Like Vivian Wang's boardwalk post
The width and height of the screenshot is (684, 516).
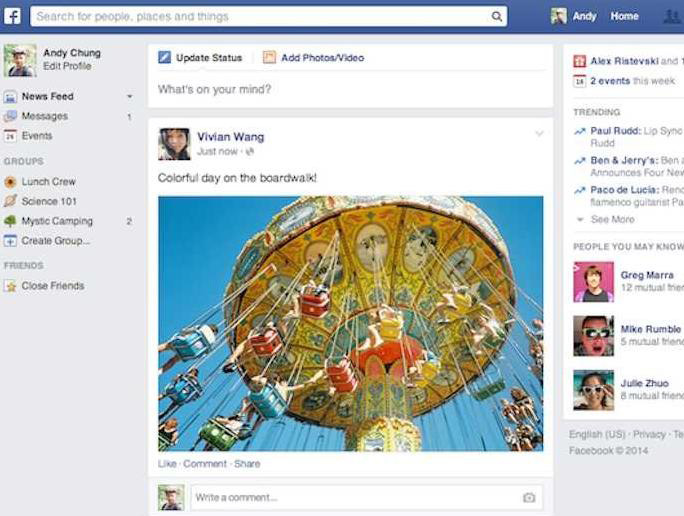click(x=166, y=464)
